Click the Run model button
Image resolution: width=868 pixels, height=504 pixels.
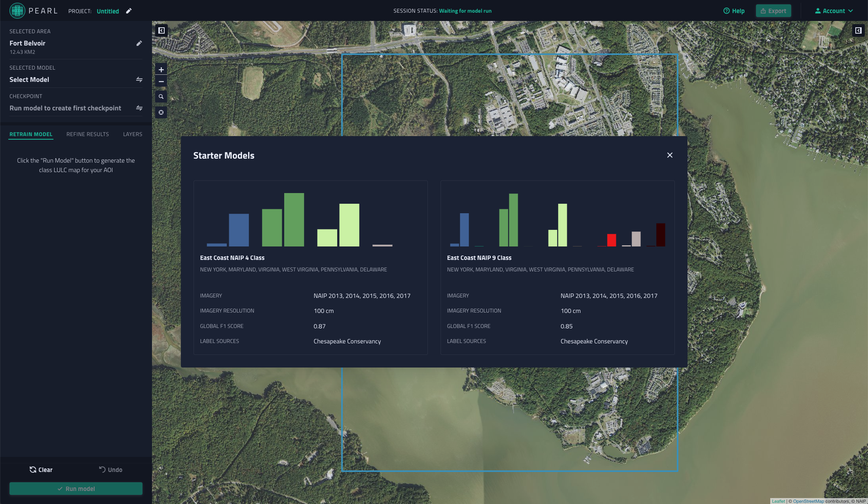click(x=76, y=489)
